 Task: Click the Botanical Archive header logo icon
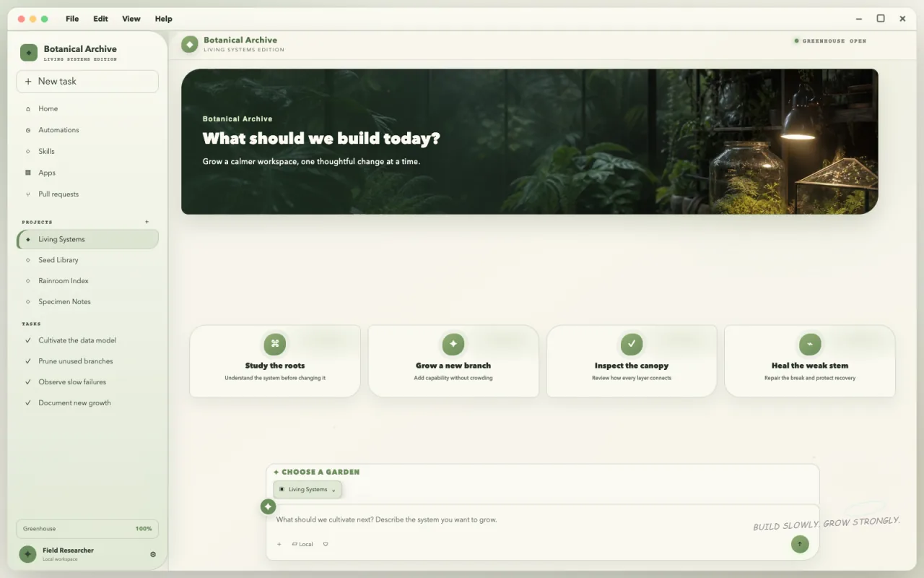[x=190, y=45]
